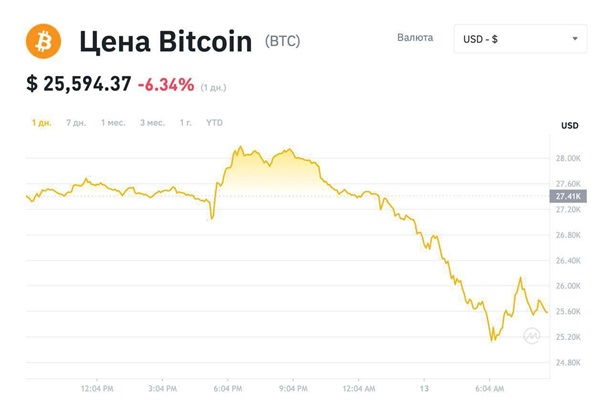Switch chart to 1 г. range
Screen dimensions: 610x417
pyautogui.click(x=186, y=123)
